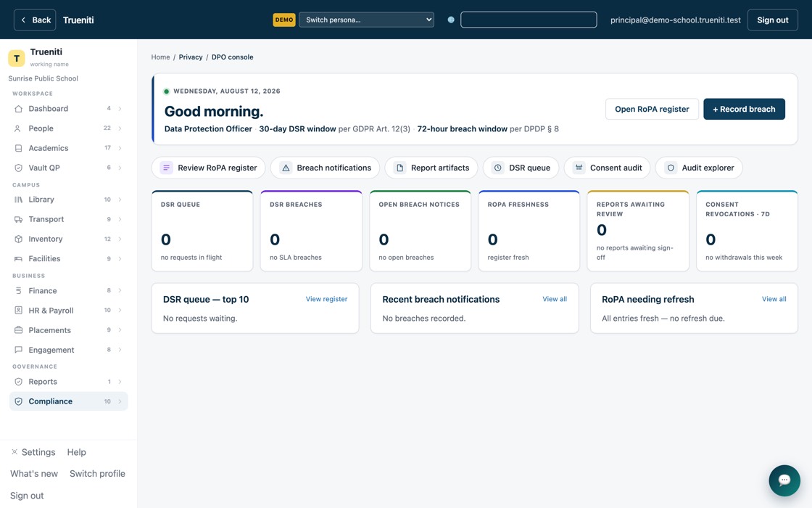Click the Settings gear icon
This screenshot has width=812, height=508.
pyautogui.click(x=14, y=452)
